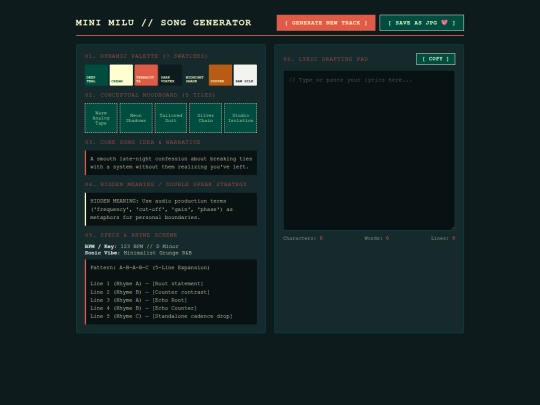Click the Generate New Track button
This screenshot has width=540, height=405.
[326, 23]
